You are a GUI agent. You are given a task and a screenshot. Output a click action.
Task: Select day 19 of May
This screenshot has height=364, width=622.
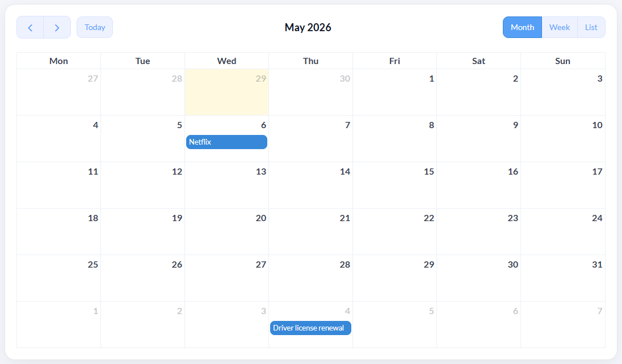click(x=143, y=231)
